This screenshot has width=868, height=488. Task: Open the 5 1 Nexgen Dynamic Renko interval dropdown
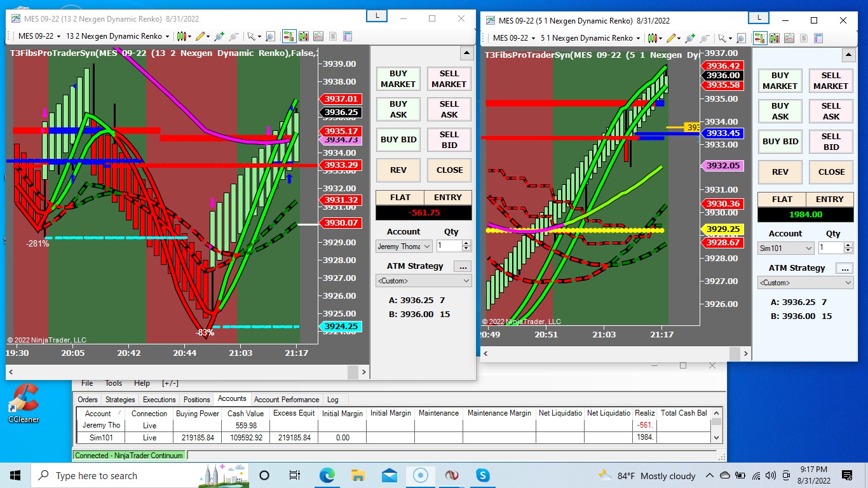pos(591,38)
